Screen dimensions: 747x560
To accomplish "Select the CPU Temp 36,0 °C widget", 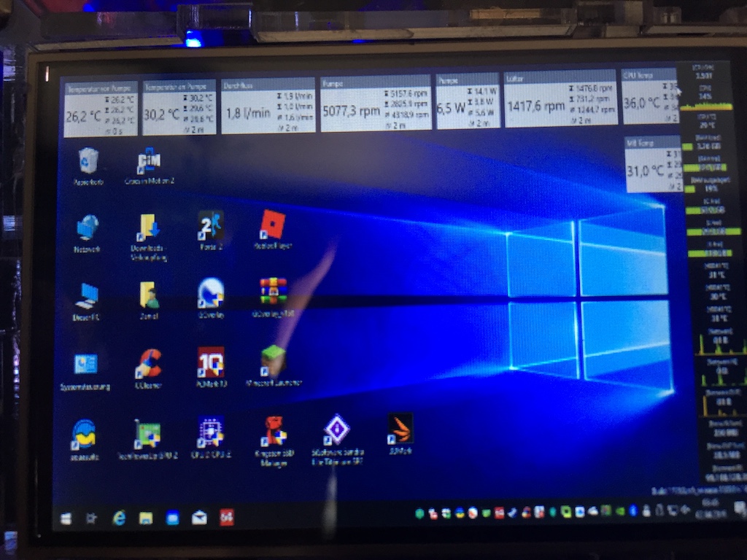I will 650,97.
